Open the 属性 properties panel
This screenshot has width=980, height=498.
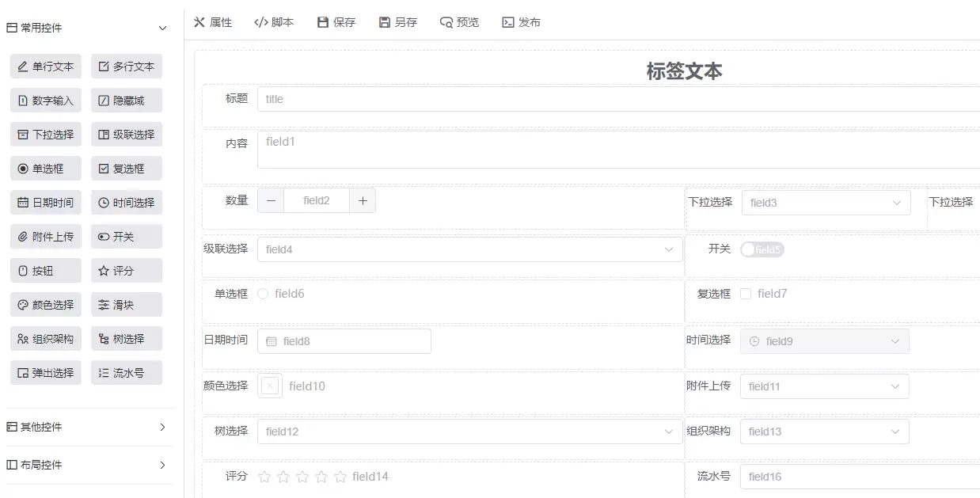pyautogui.click(x=213, y=22)
